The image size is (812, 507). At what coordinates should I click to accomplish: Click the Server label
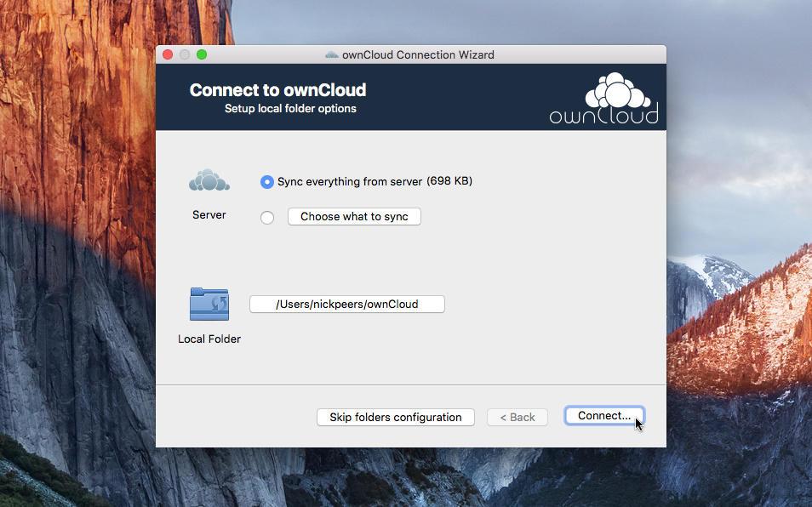point(209,214)
